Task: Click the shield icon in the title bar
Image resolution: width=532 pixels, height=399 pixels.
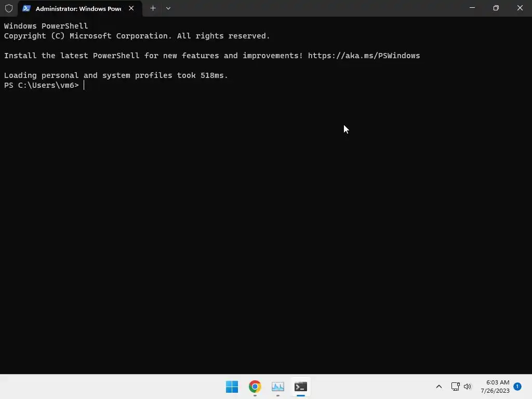Action: pos(9,8)
